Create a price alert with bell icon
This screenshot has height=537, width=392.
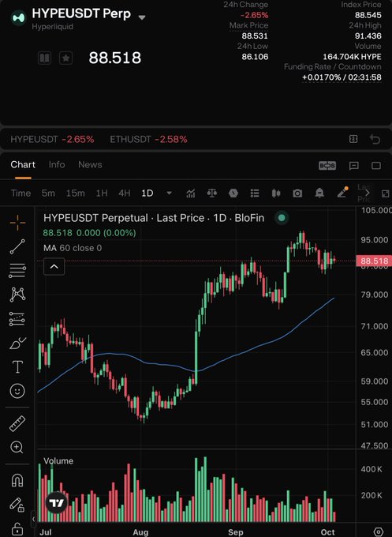click(x=319, y=193)
